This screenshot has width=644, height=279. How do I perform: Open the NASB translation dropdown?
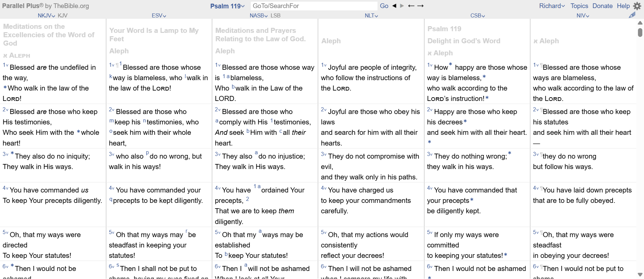click(259, 15)
